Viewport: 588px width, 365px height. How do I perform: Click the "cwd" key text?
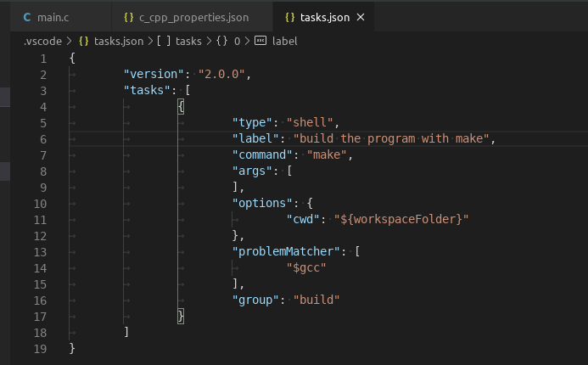click(x=303, y=220)
